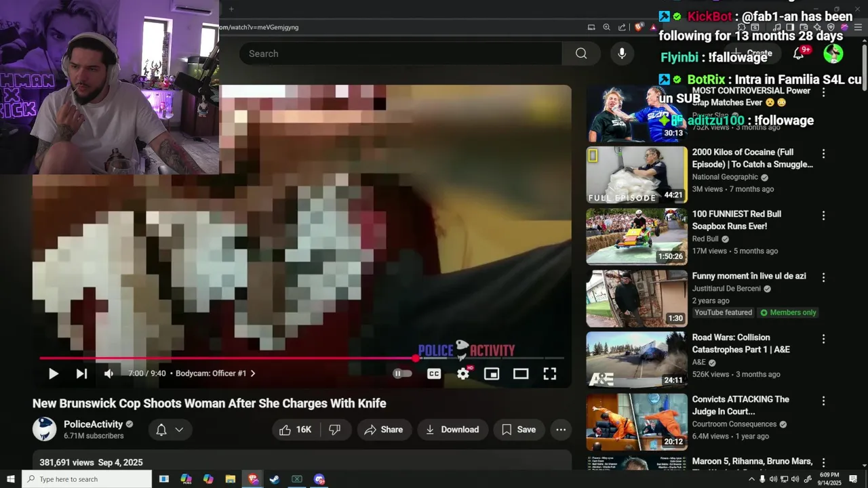Switch to miniplayer mode
The image size is (868, 488).
(x=492, y=373)
